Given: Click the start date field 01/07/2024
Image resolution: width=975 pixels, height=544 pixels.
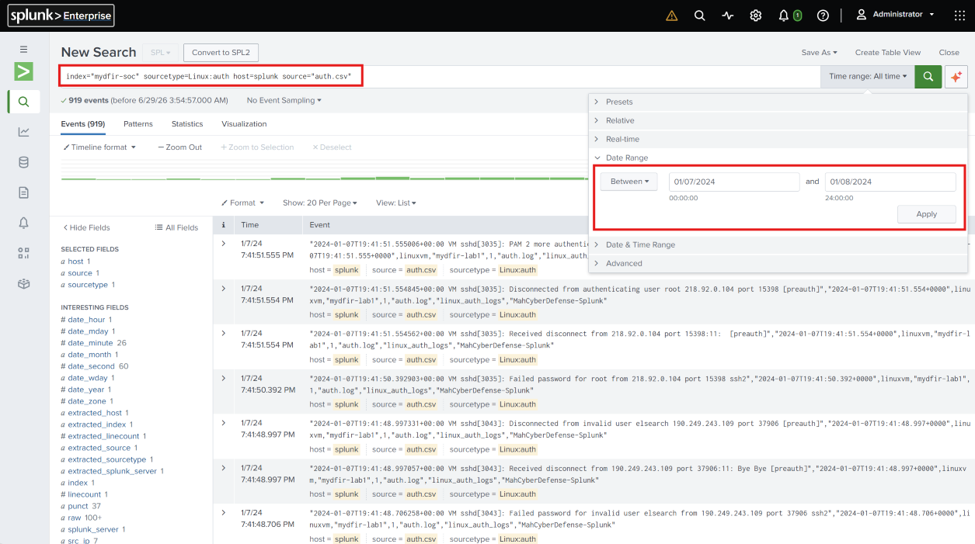Looking at the screenshot, I should (734, 182).
